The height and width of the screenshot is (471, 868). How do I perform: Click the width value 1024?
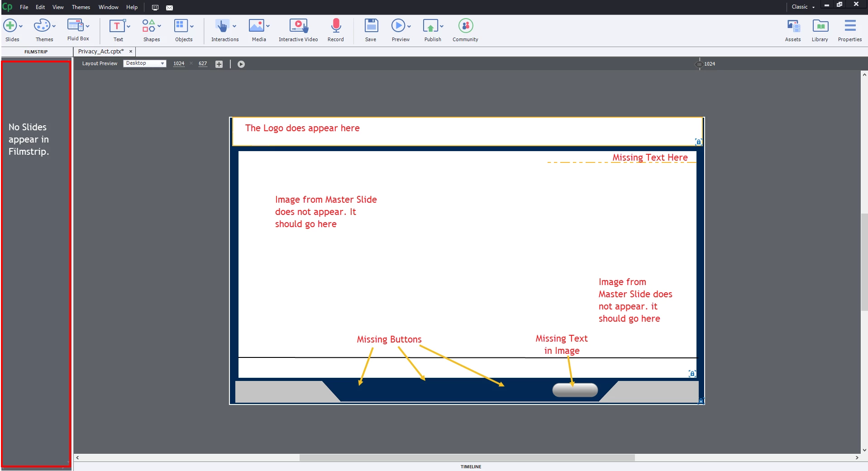pyautogui.click(x=179, y=64)
